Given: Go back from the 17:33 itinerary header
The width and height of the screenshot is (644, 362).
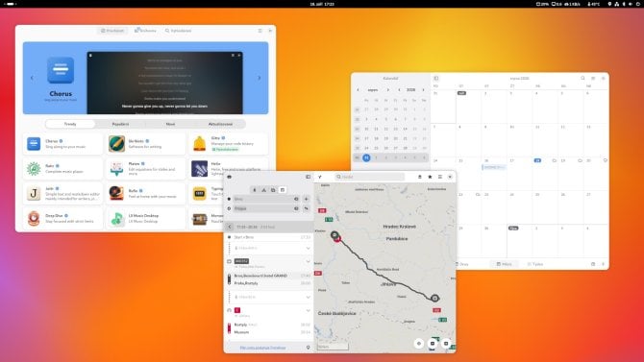Looking at the screenshot, I should pos(230,227).
